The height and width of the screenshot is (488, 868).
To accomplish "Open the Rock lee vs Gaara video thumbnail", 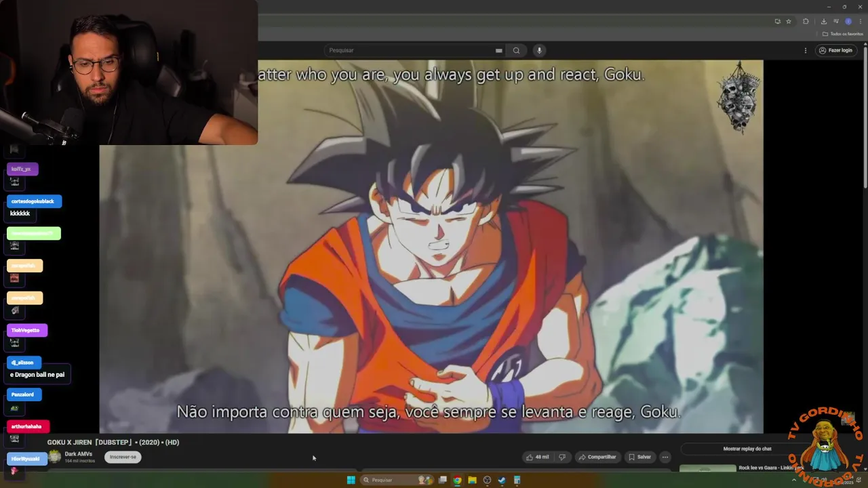I will tap(707, 468).
